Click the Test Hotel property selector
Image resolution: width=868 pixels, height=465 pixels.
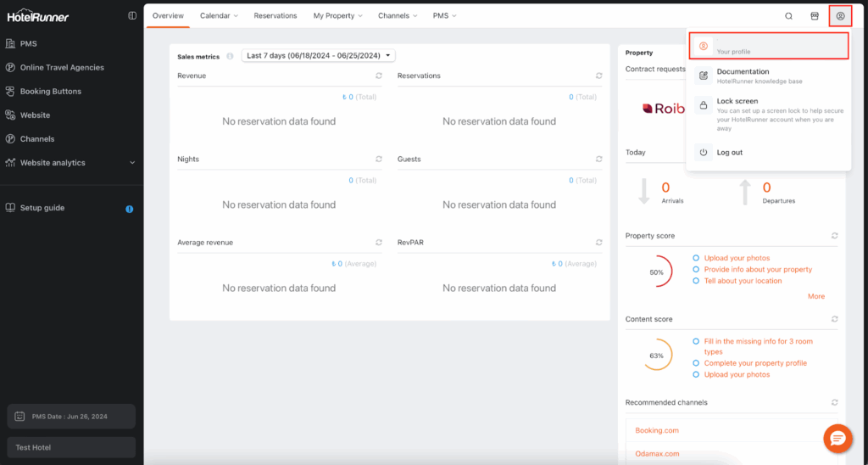pos(71,447)
